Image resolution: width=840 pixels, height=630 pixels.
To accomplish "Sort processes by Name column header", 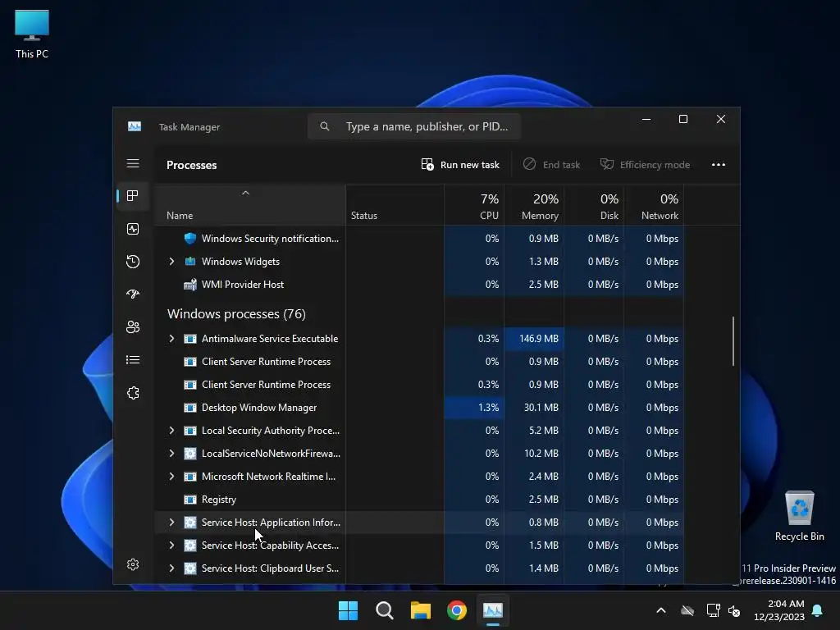I will 249,205.
